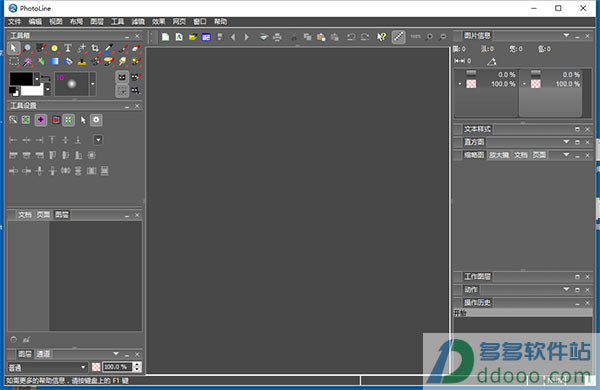The image size is (600, 390).
Task: Toggle the magenta plus button in tool settings
Action: tap(41, 120)
